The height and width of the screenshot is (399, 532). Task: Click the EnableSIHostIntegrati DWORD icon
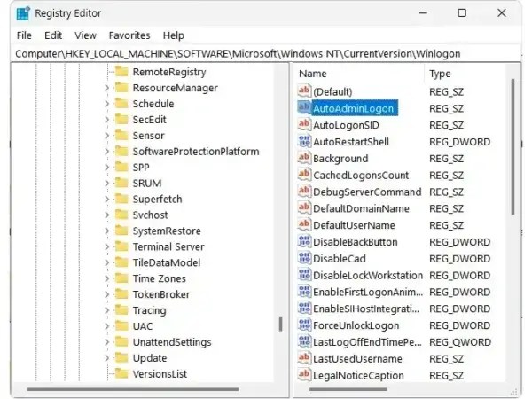pyautogui.click(x=304, y=308)
